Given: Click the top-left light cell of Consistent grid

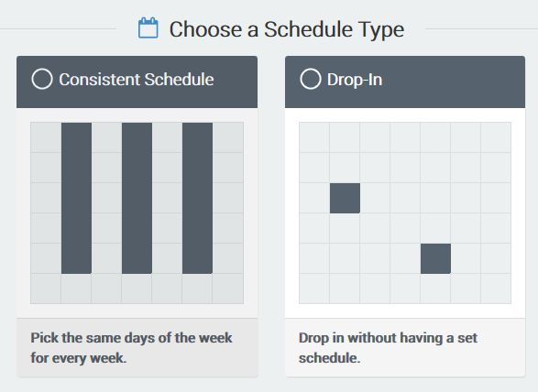Looking at the screenshot, I should pyautogui.click(x=46, y=137).
